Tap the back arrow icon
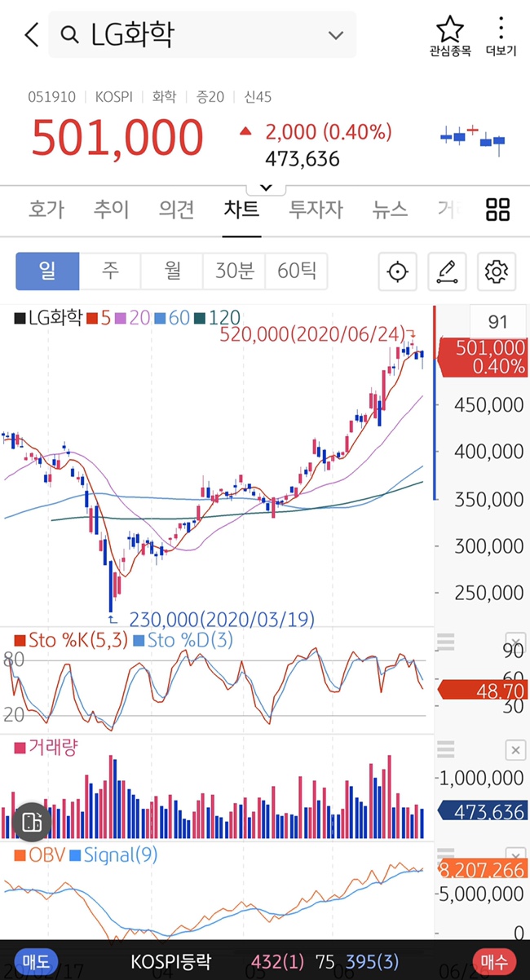 tap(32, 35)
